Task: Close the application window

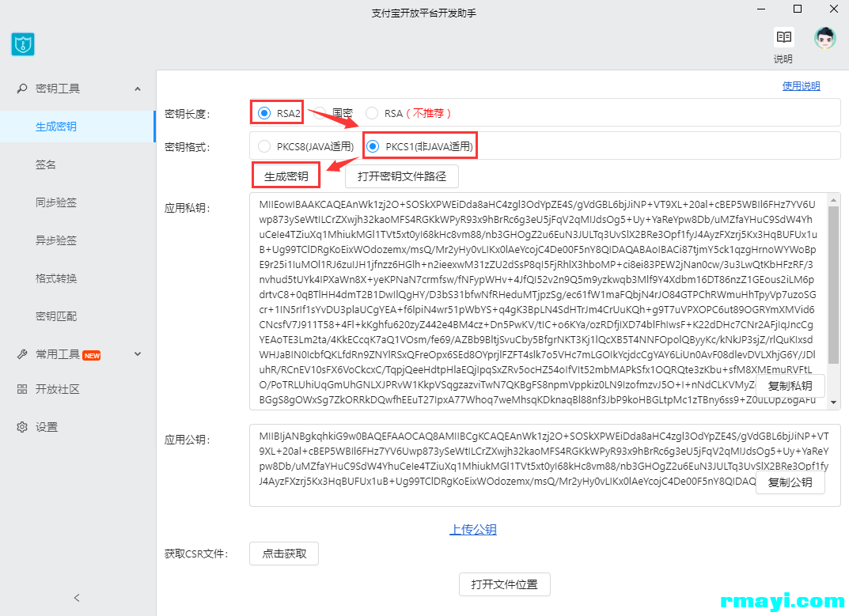Action: pyautogui.click(x=834, y=9)
